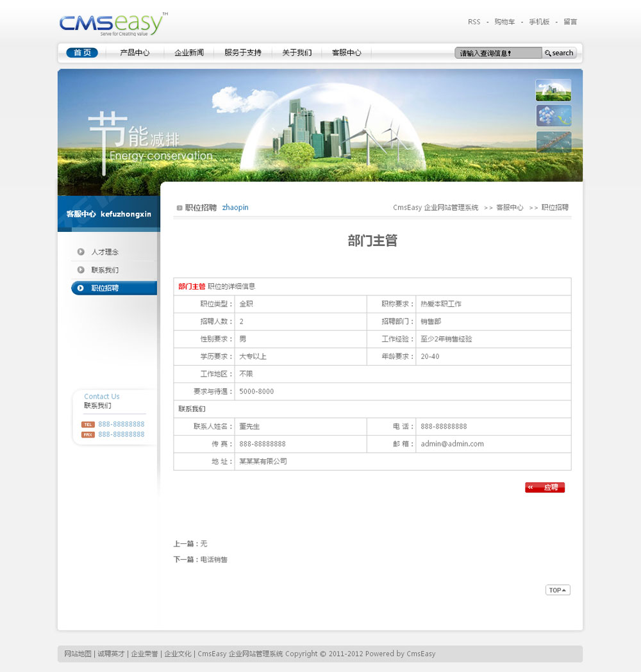This screenshot has height=672, width=641.
Task: Open the 留言 message link
Action: (570, 22)
